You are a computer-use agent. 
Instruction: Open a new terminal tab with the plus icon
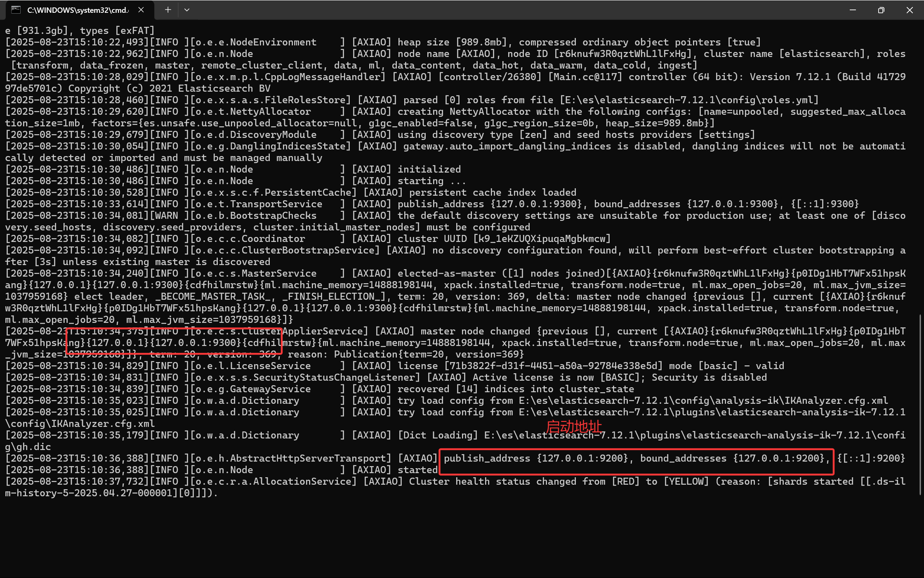[167, 9]
